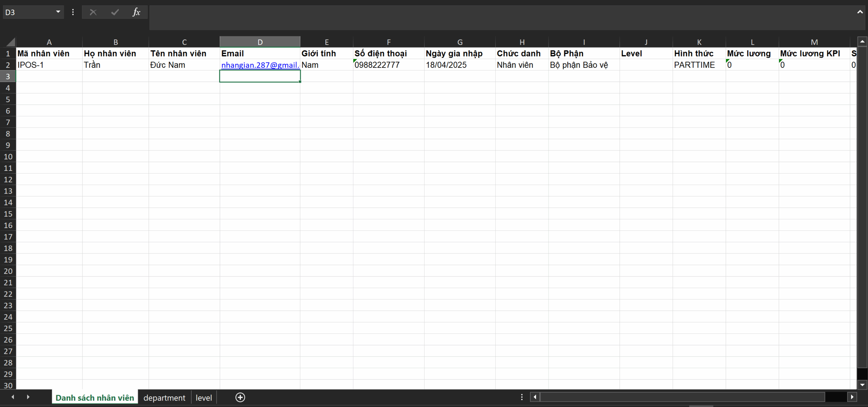Click the horizontal scrollbar right arrow

click(852, 397)
